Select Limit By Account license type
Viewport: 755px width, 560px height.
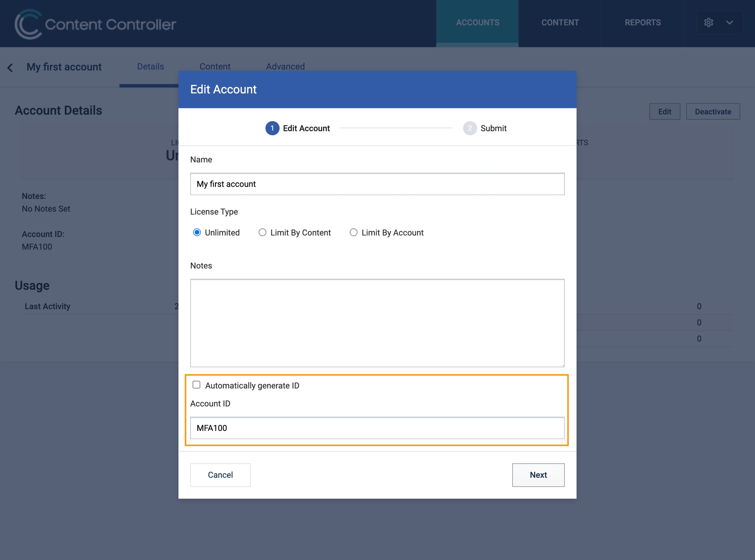(x=354, y=233)
